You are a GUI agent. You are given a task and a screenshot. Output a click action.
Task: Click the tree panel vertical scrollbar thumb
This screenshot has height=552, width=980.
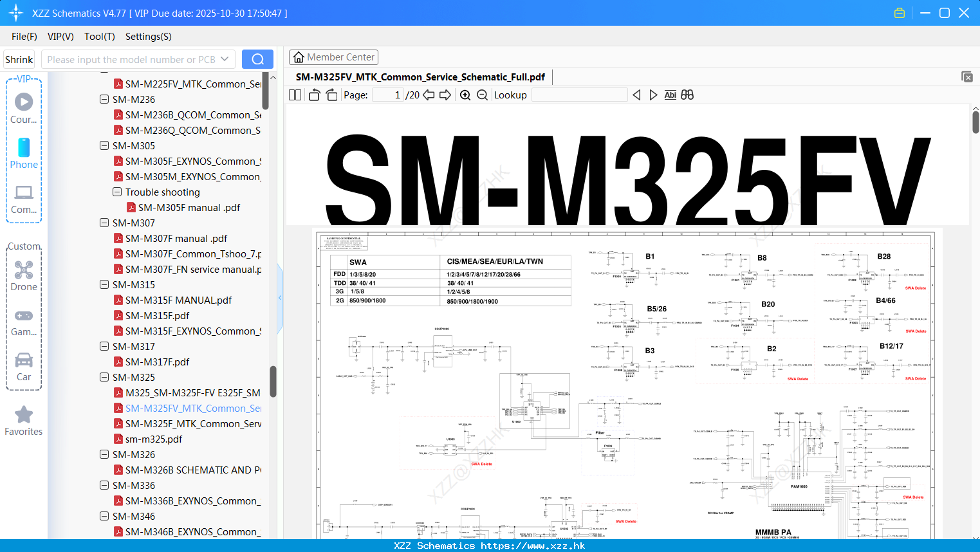pyautogui.click(x=273, y=382)
